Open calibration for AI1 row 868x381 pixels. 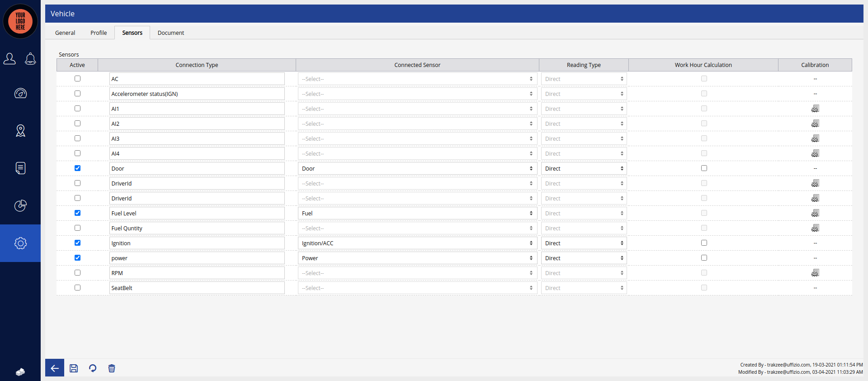point(815,109)
